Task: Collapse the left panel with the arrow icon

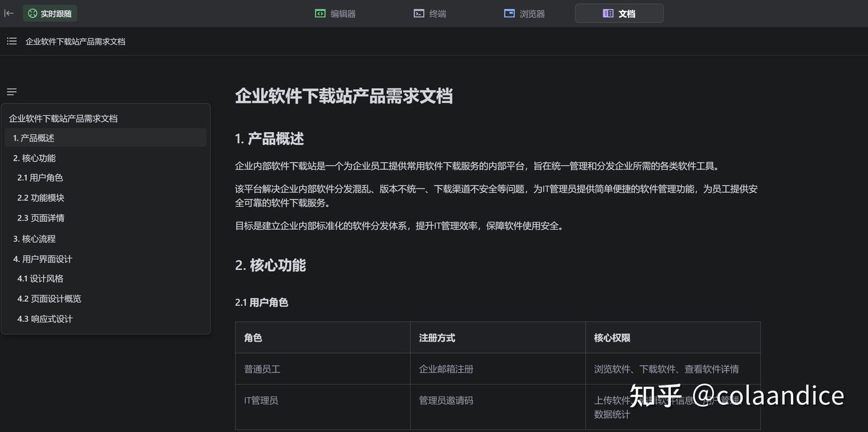Action: 8,13
